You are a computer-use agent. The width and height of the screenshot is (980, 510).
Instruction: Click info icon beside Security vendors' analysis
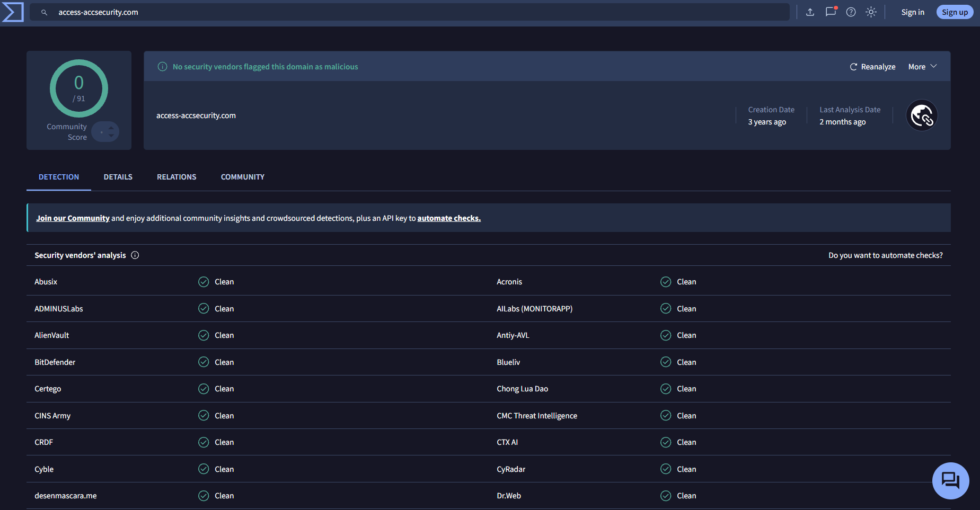click(135, 255)
